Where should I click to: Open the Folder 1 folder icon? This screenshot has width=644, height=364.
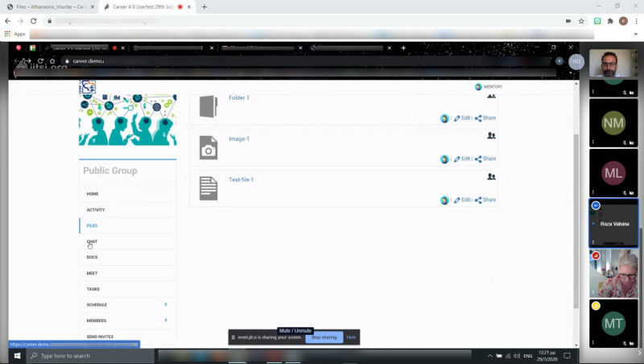[x=208, y=106]
